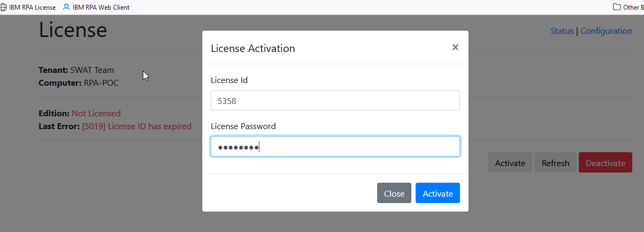Click into the License Password masked field
This screenshot has width=644, height=232.
coord(335,146)
